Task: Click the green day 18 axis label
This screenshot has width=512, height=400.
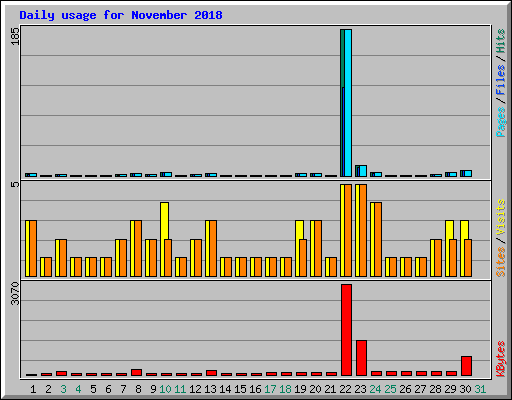Action: click(285, 389)
